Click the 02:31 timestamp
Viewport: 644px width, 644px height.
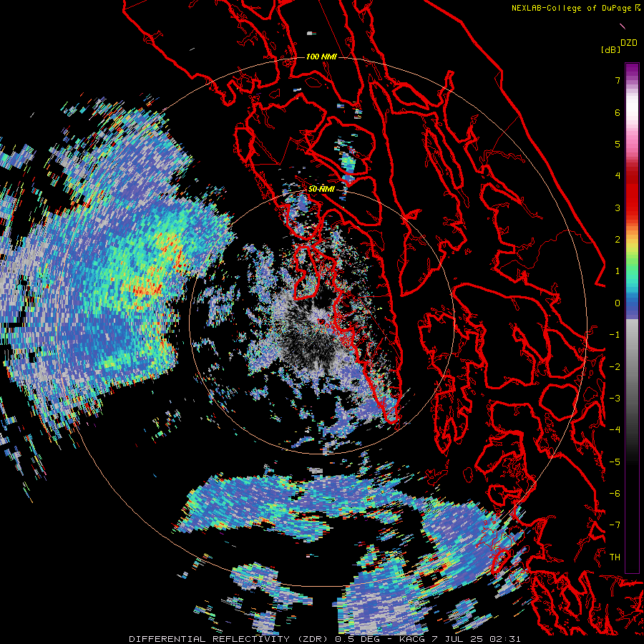(507, 639)
